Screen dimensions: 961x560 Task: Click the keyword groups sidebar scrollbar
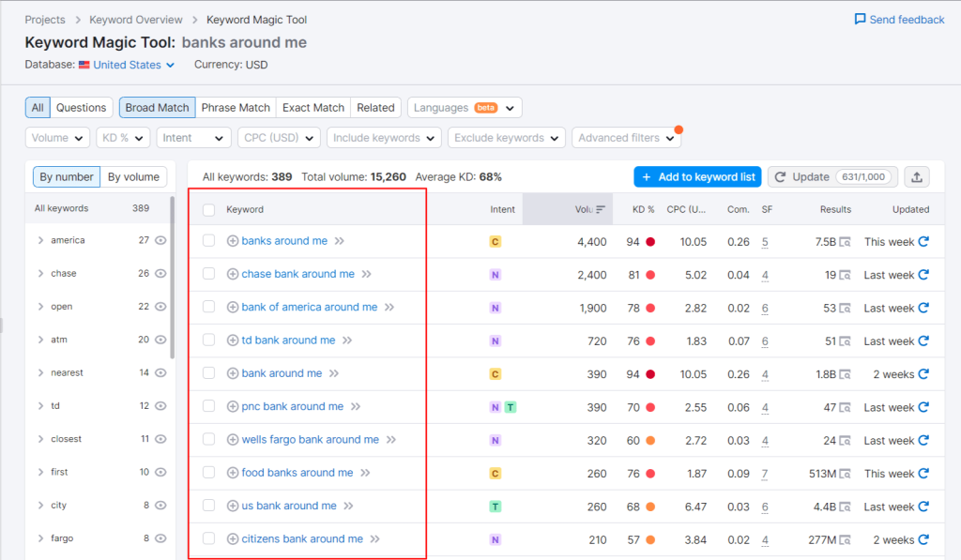coord(173,277)
